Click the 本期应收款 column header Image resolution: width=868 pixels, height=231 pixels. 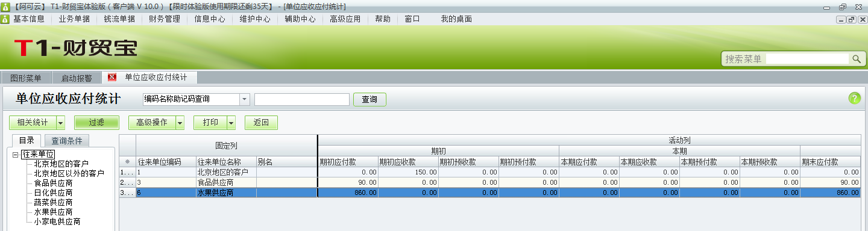[649, 161]
